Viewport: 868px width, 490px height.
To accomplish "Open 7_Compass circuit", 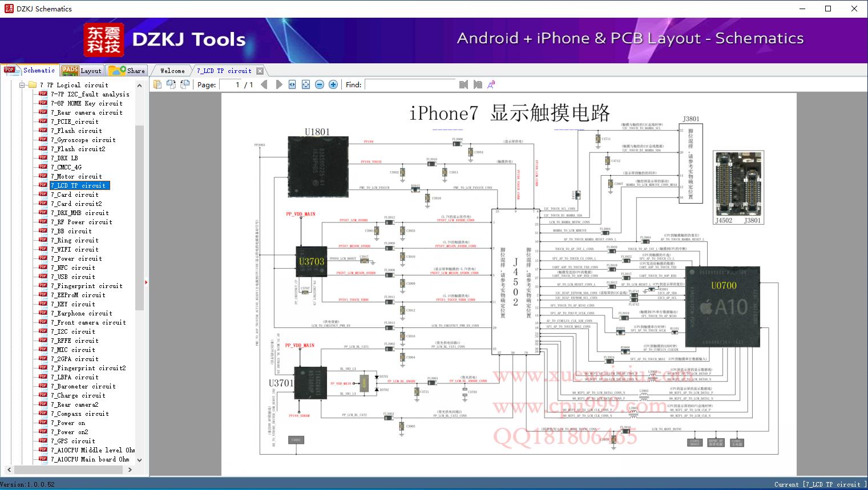I will tap(79, 414).
